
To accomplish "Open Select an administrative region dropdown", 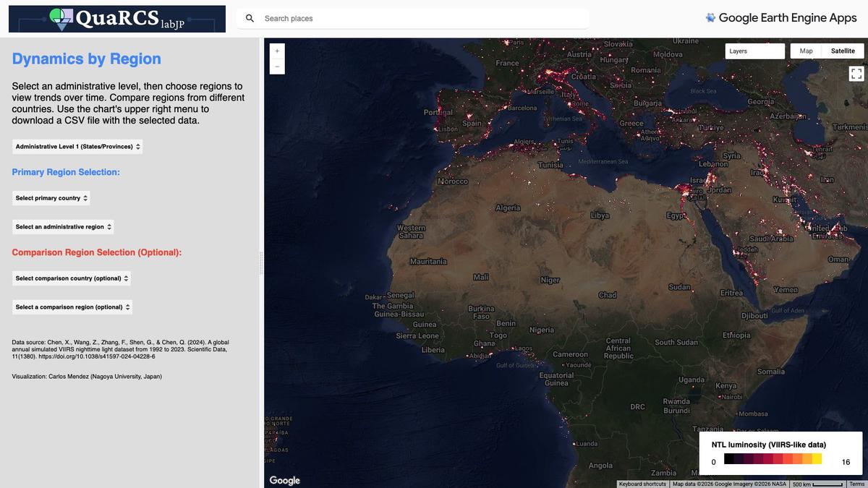I will pyautogui.click(x=64, y=227).
